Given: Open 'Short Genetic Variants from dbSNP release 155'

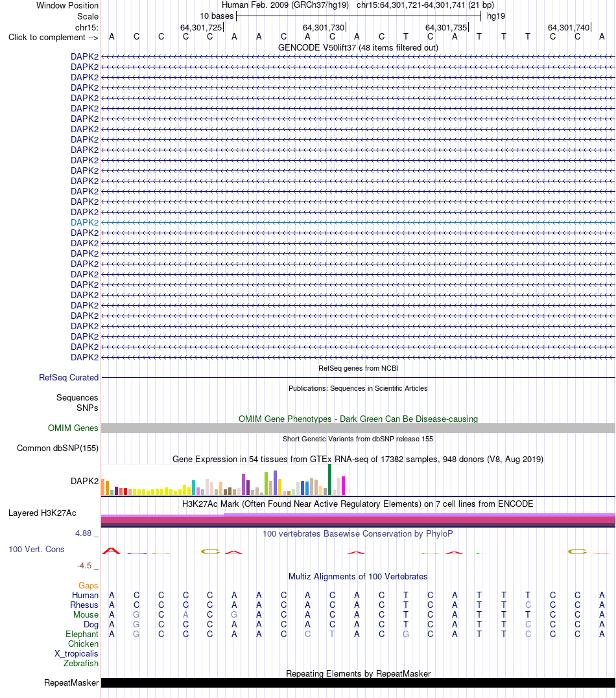Looking at the screenshot, I should coord(358,439).
